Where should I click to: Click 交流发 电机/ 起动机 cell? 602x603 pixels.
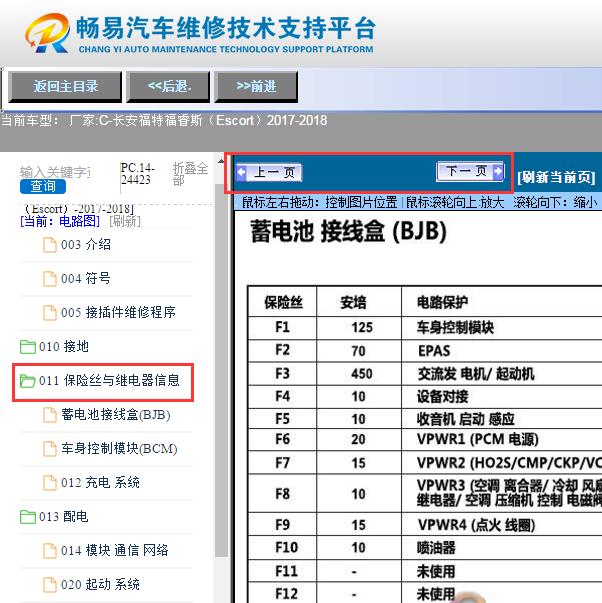click(476, 373)
